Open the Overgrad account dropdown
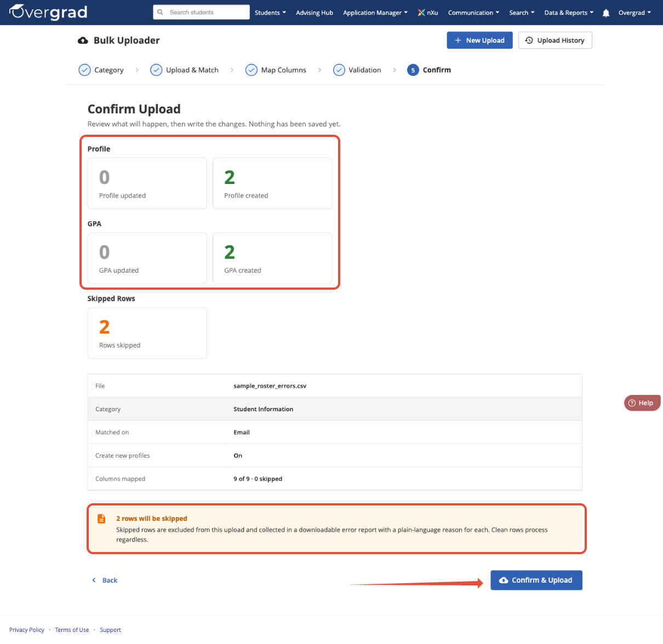Viewport: 663px width, 644px height. click(x=635, y=13)
